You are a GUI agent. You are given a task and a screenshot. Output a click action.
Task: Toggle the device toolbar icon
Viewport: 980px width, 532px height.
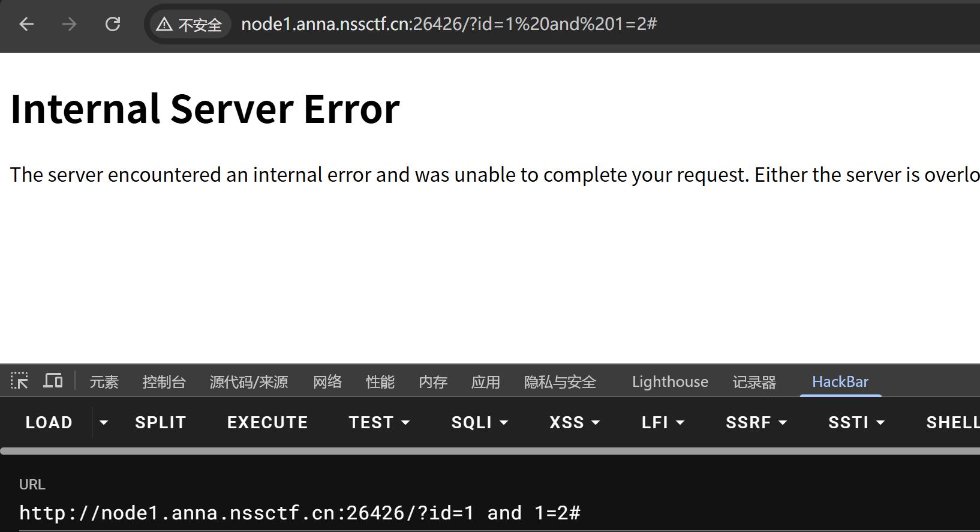click(53, 381)
